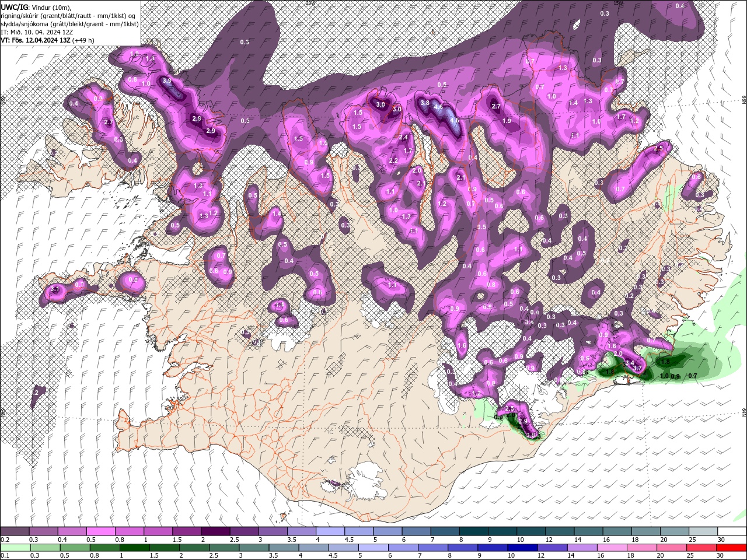Click the '12' label on the lower scale
The width and height of the screenshot is (747, 560).
tap(541, 556)
